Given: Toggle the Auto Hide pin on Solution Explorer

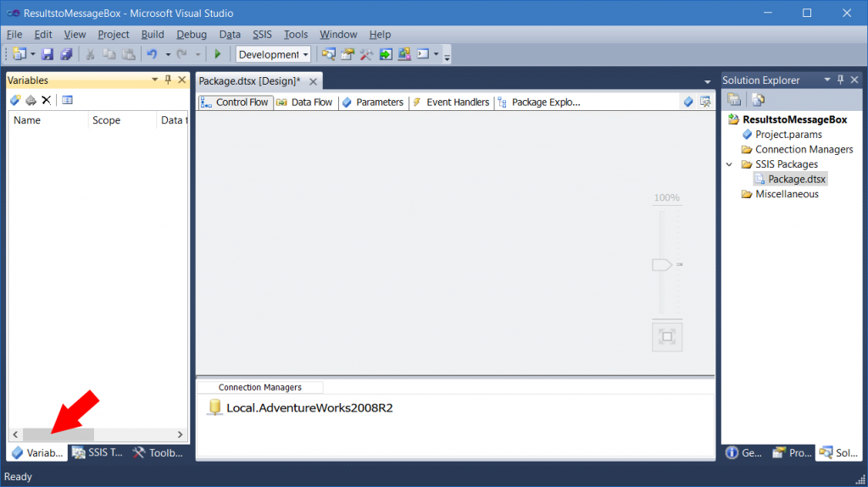Looking at the screenshot, I should tap(840, 80).
